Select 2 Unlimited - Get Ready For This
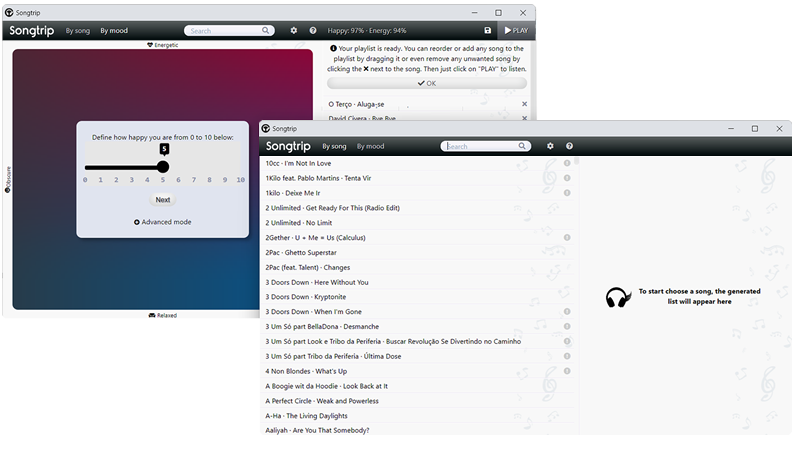 coord(418,208)
